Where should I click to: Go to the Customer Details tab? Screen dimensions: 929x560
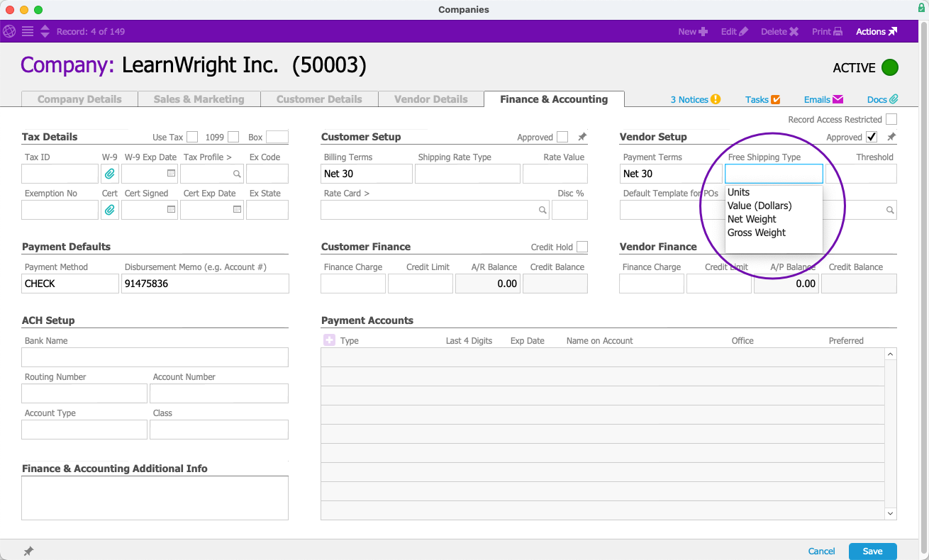(319, 99)
